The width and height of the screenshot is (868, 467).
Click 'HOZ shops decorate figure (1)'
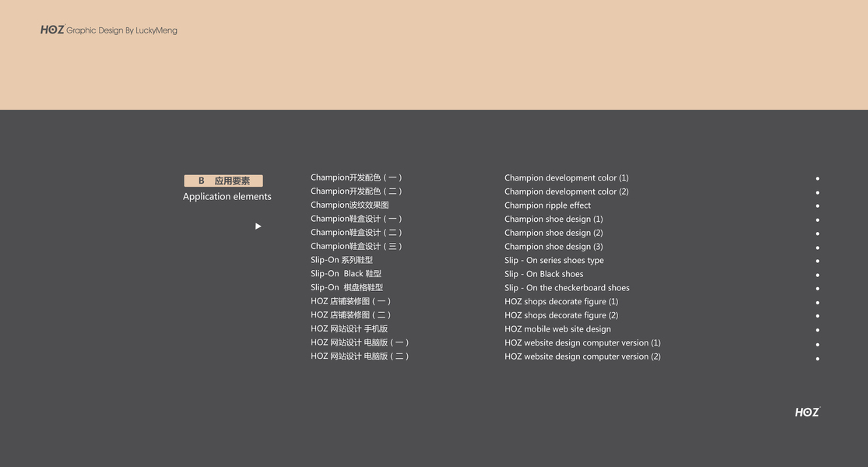pos(561,302)
